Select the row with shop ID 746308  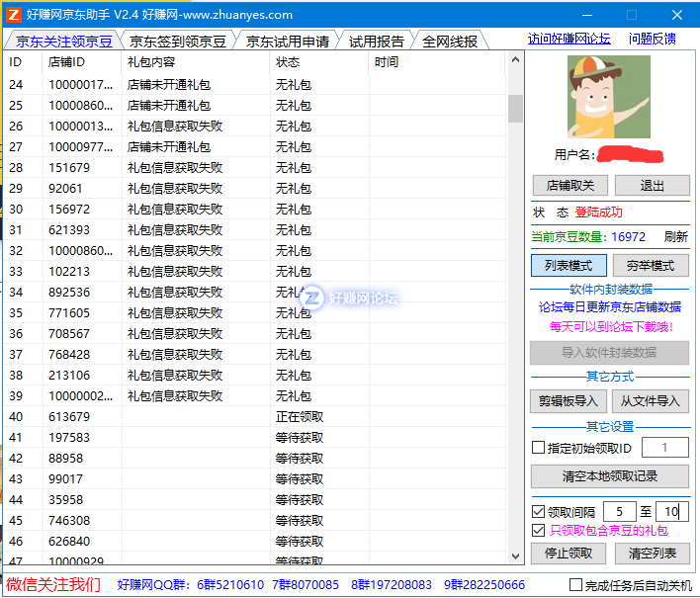pyautogui.click(x=255, y=520)
